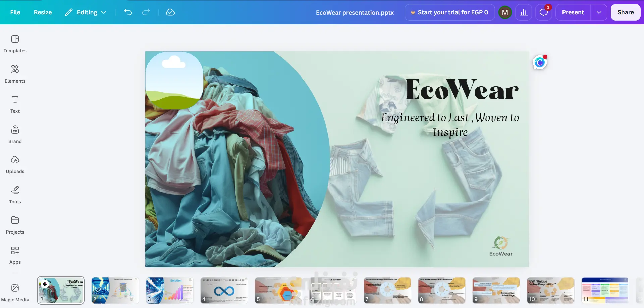
Task: Undo the last action
Action: tap(128, 12)
